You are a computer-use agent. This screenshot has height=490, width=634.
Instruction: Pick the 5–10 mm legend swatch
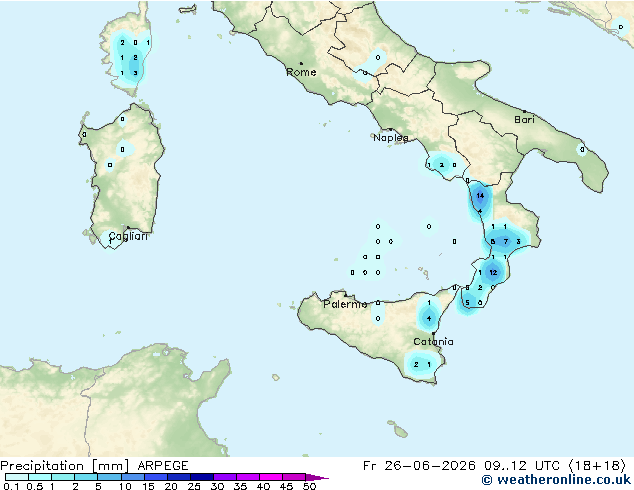pyautogui.click(x=109, y=477)
